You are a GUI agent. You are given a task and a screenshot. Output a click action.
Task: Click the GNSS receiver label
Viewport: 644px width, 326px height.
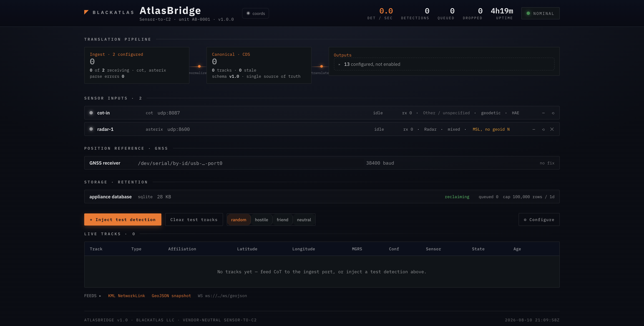(105, 163)
